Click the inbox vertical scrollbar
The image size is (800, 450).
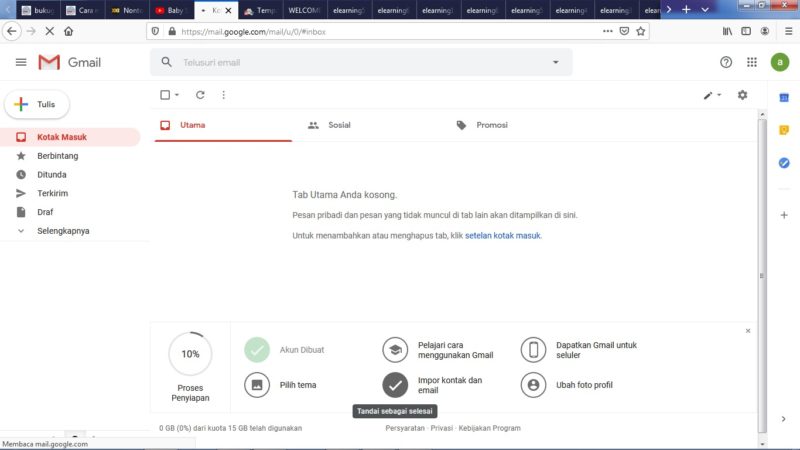[762, 276]
